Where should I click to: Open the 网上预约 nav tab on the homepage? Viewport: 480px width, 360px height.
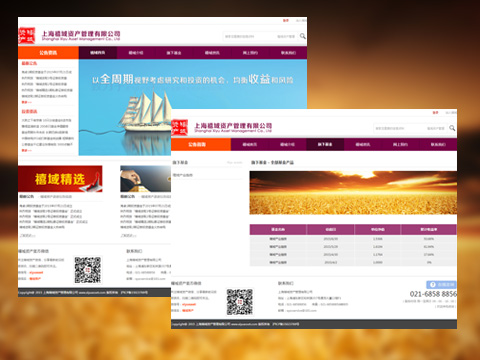[250, 53]
